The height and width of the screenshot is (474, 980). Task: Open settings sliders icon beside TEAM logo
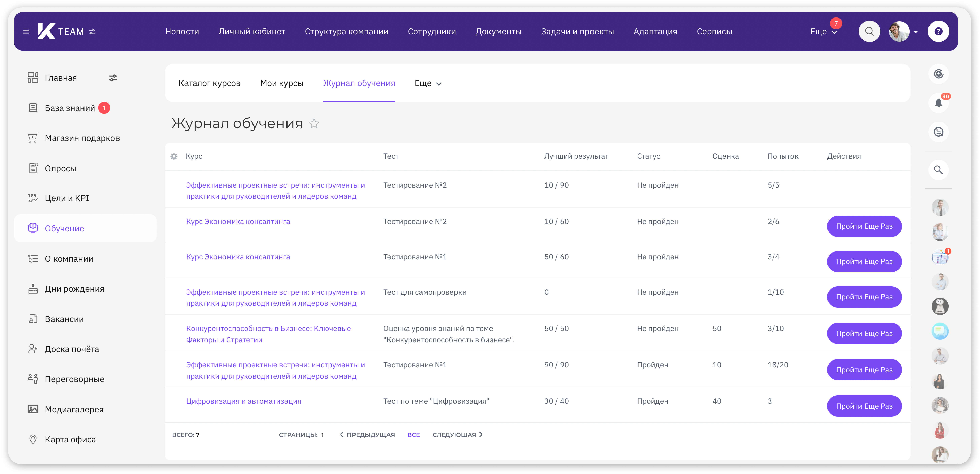(92, 32)
